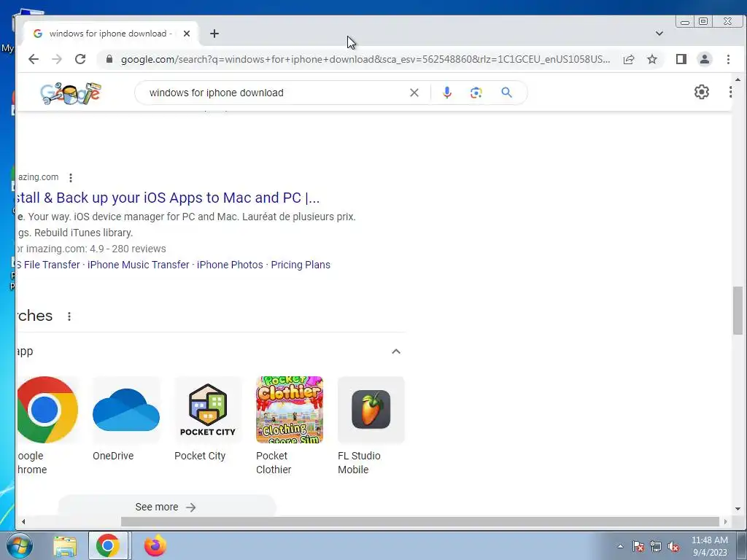Close the windows for iphone download tab

187,34
